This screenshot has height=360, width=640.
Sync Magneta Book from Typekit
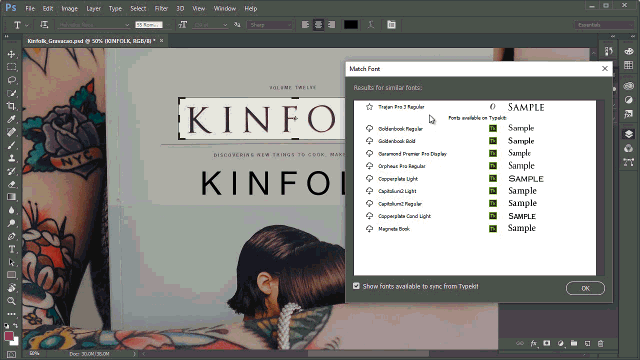coord(369,229)
